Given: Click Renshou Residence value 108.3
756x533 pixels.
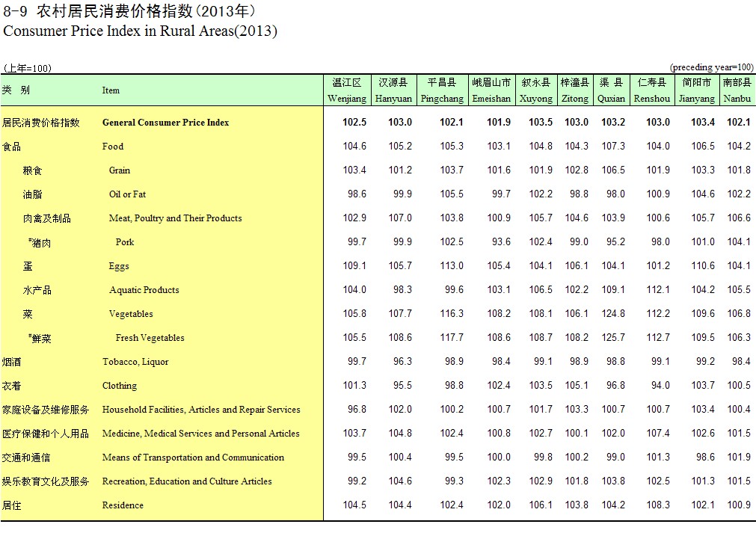Looking at the screenshot, I should click(658, 505).
